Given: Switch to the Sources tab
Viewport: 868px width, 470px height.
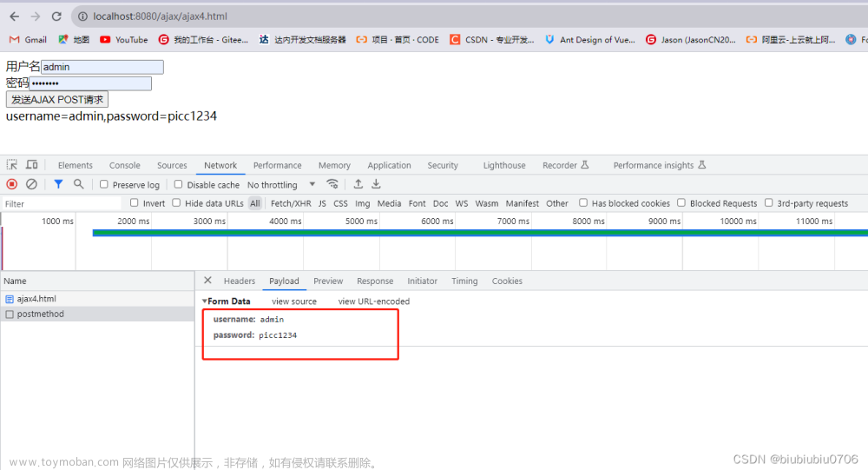Looking at the screenshot, I should tap(172, 165).
